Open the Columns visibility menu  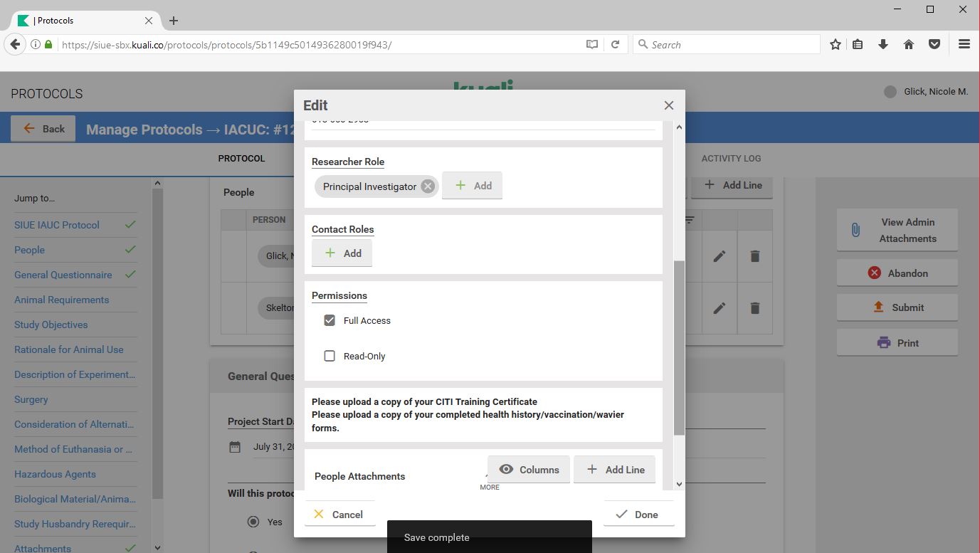(x=528, y=470)
